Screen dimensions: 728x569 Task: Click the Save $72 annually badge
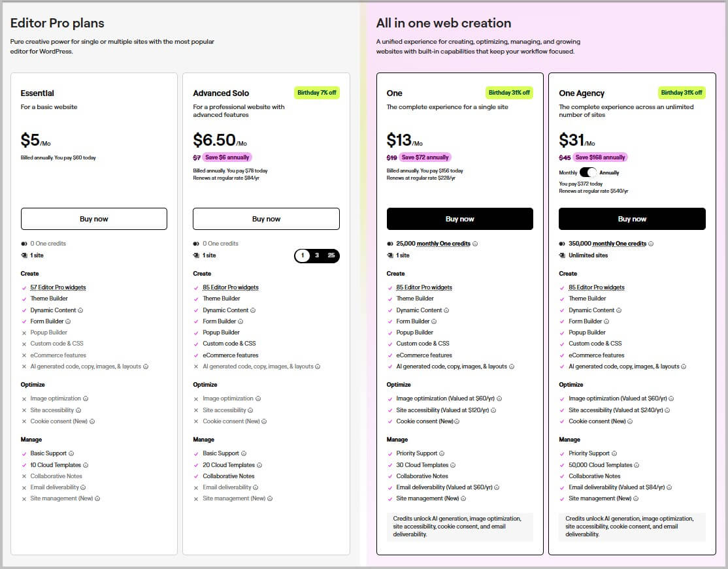425,157
